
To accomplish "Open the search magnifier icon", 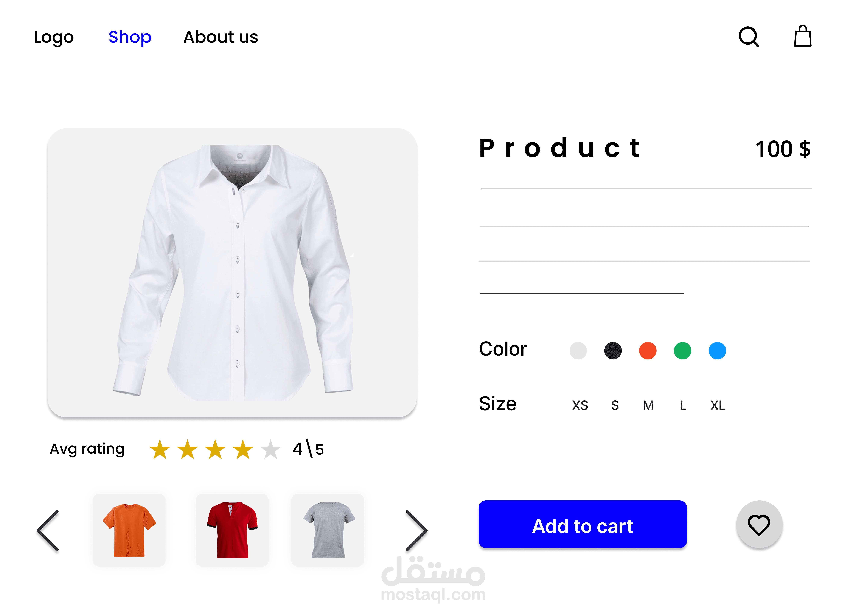I will (749, 37).
